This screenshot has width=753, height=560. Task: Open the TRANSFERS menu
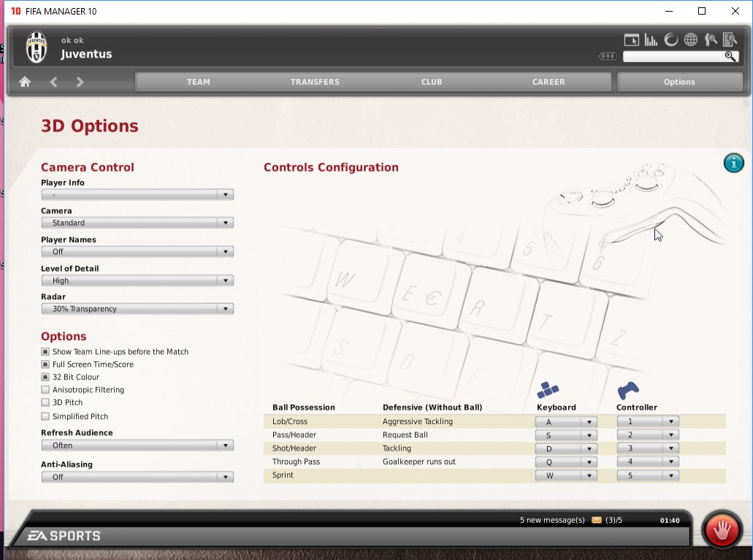[315, 82]
